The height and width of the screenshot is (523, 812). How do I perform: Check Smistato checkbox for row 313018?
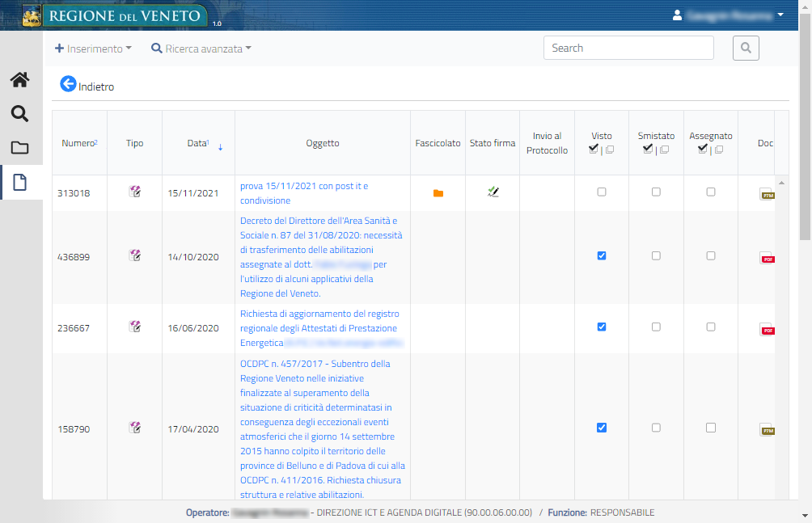[x=656, y=192]
